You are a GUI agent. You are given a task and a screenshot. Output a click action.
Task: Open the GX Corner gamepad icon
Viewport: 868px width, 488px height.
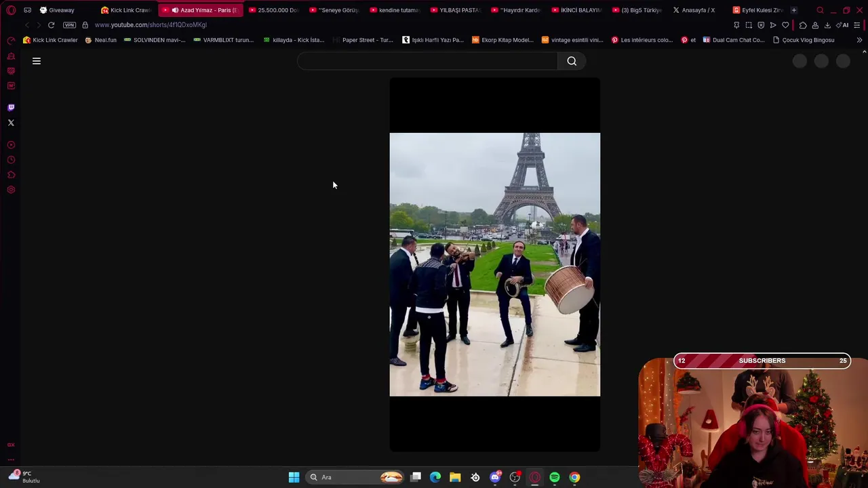(27, 10)
